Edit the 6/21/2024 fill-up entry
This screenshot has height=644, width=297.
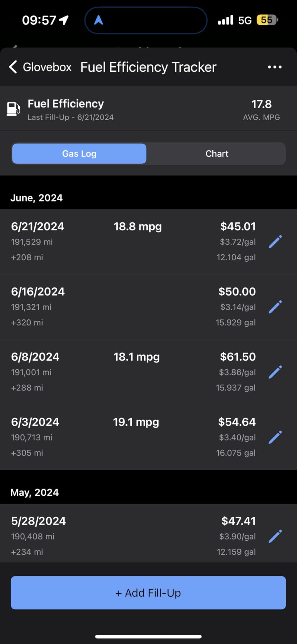coord(275,242)
